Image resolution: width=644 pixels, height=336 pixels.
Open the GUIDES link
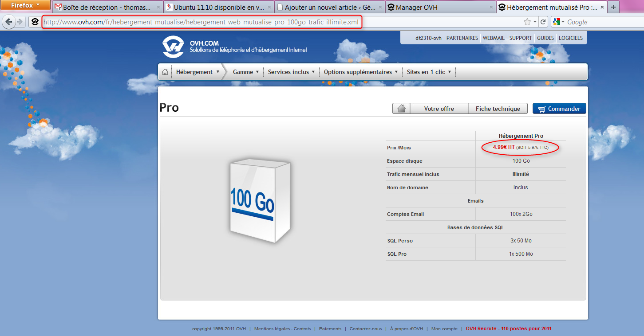(x=545, y=38)
